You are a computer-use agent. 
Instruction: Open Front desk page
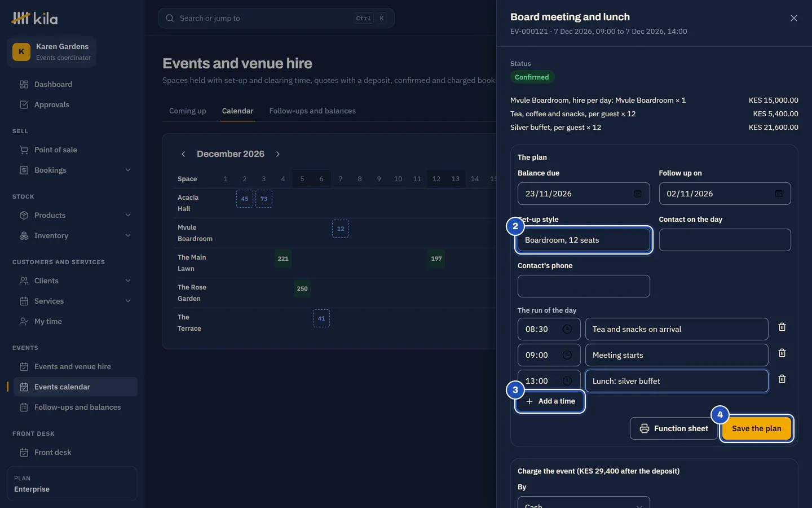(75, 453)
